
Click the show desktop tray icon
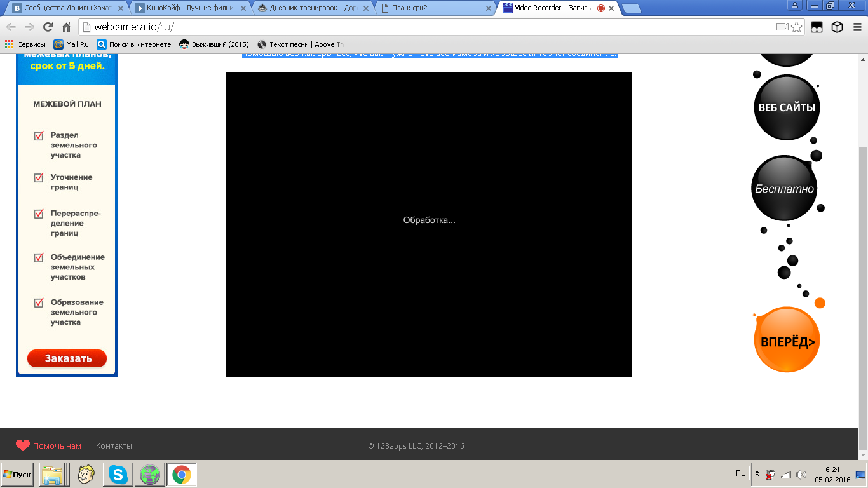pyautogui.click(x=861, y=475)
